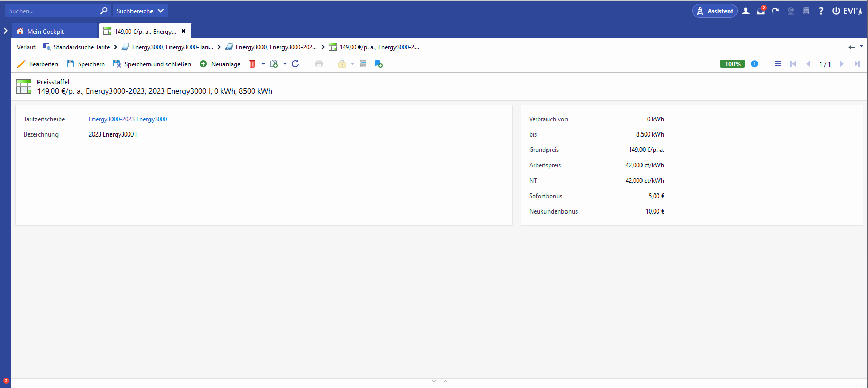The height and width of the screenshot is (388, 868).
Task: Click the green 100% indicator
Action: tap(732, 64)
